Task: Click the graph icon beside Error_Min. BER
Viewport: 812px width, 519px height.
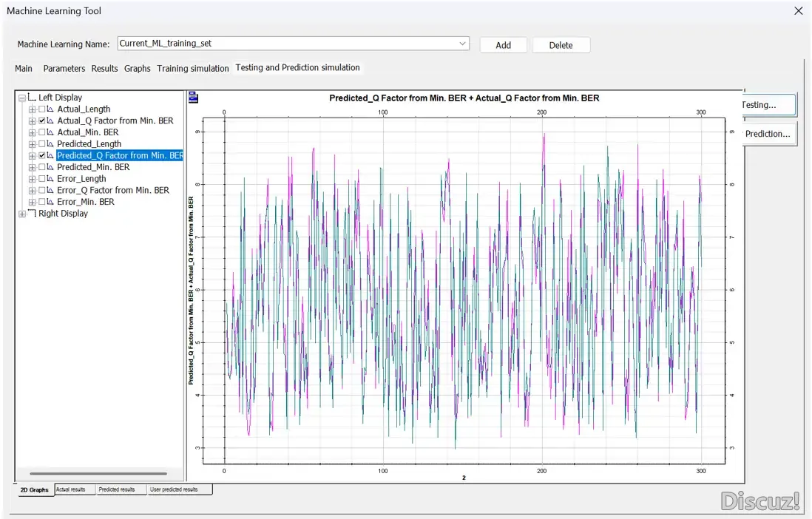Action: (x=50, y=202)
